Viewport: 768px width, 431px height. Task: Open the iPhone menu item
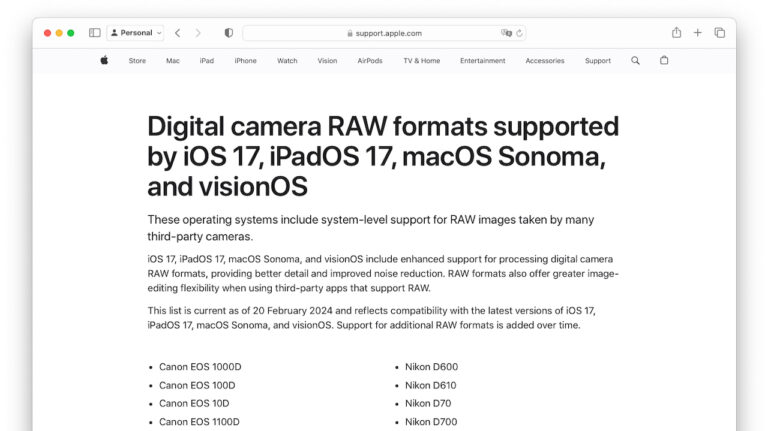coord(245,61)
